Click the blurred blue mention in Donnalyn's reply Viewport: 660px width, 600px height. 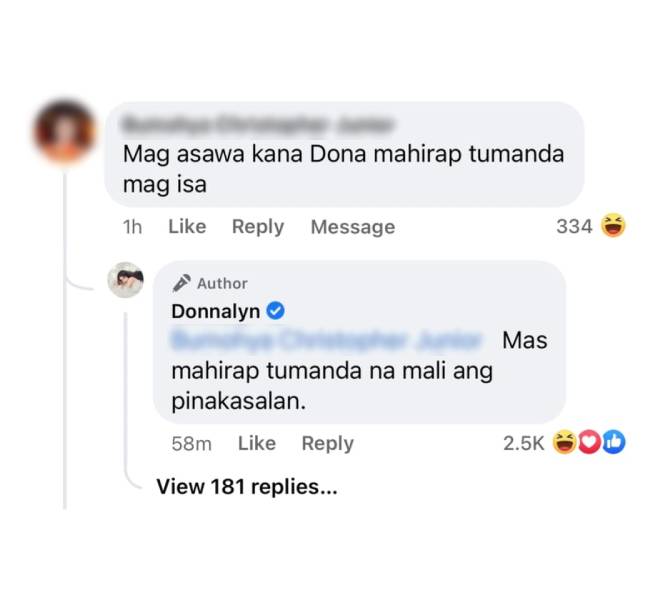tap(326, 340)
